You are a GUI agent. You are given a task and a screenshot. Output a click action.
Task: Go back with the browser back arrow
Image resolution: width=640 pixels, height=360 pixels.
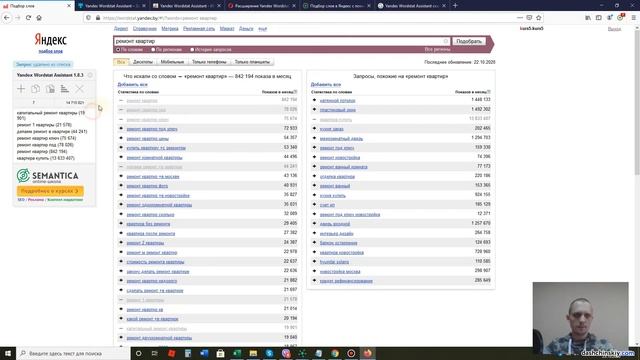[7, 18]
